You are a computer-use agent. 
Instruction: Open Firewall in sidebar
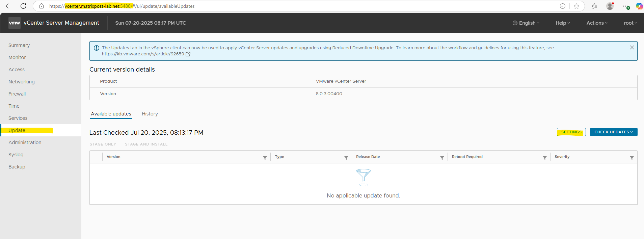[x=17, y=94]
